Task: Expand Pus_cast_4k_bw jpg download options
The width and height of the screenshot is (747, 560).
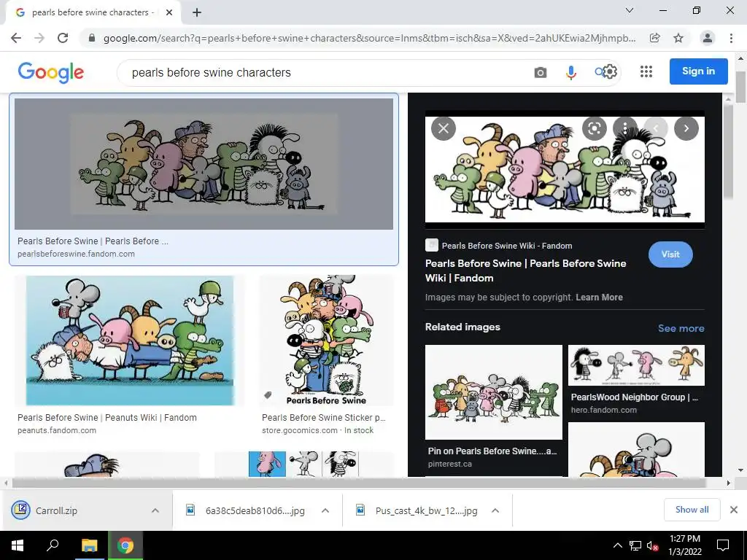Action: point(495,510)
